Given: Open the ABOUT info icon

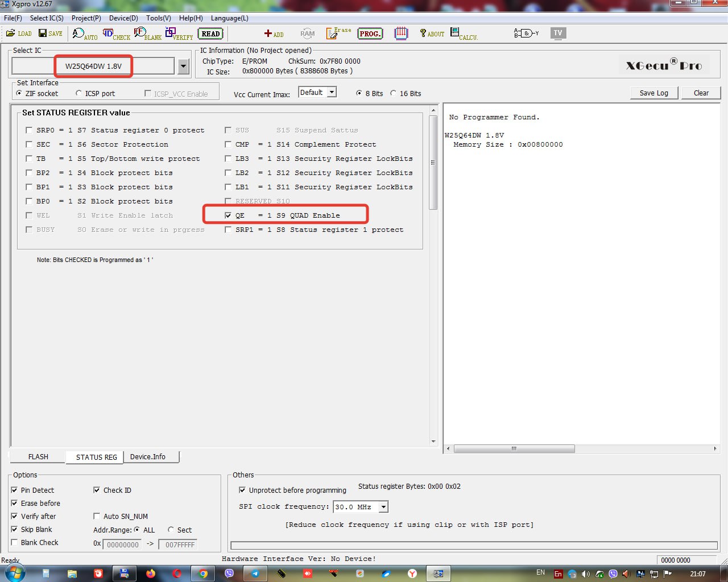Looking at the screenshot, I should tap(432, 34).
